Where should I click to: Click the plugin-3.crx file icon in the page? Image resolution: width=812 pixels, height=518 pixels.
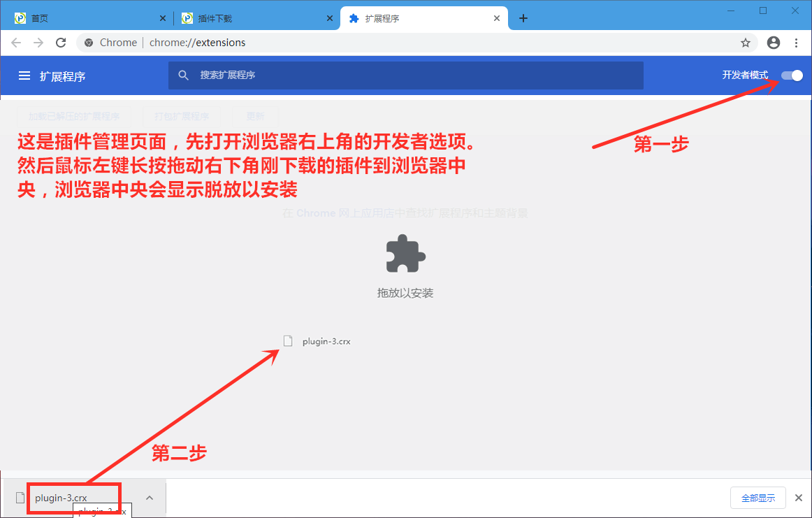pyautogui.click(x=289, y=341)
